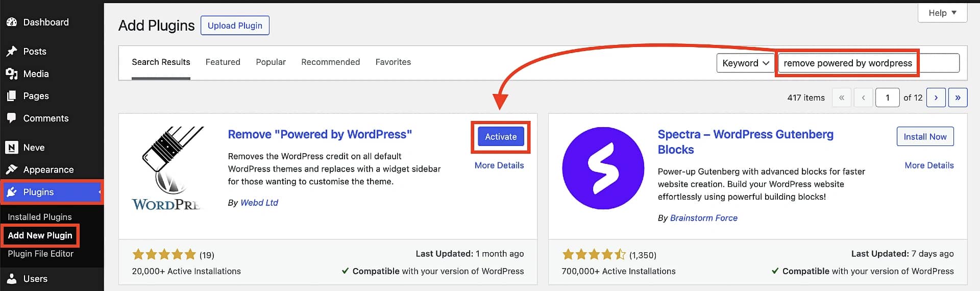
Task: Open the Comments speech bubble icon
Action: [11, 118]
